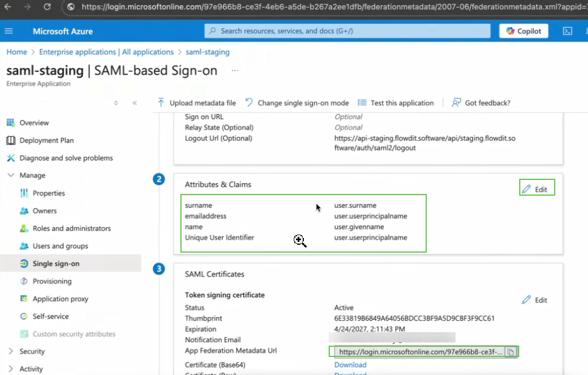Viewport: 588px width, 375px height.
Task: Open the Application proxy menu item
Action: pos(60,299)
